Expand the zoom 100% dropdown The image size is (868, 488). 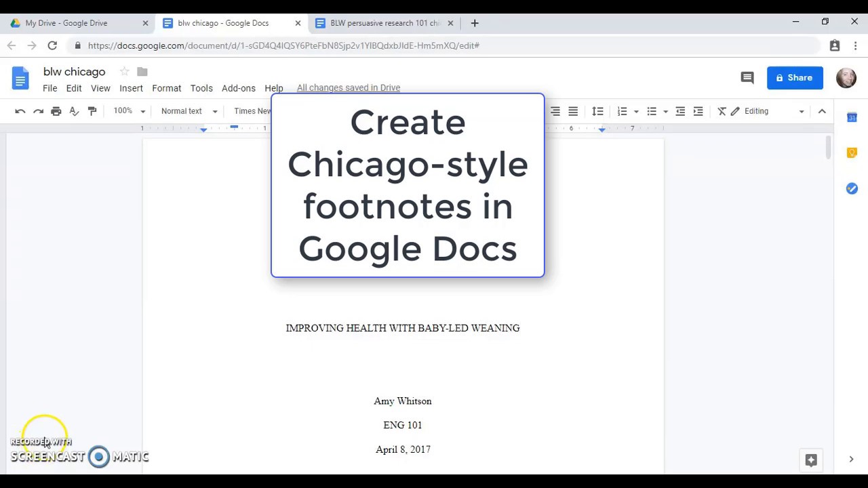coord(129,111)
